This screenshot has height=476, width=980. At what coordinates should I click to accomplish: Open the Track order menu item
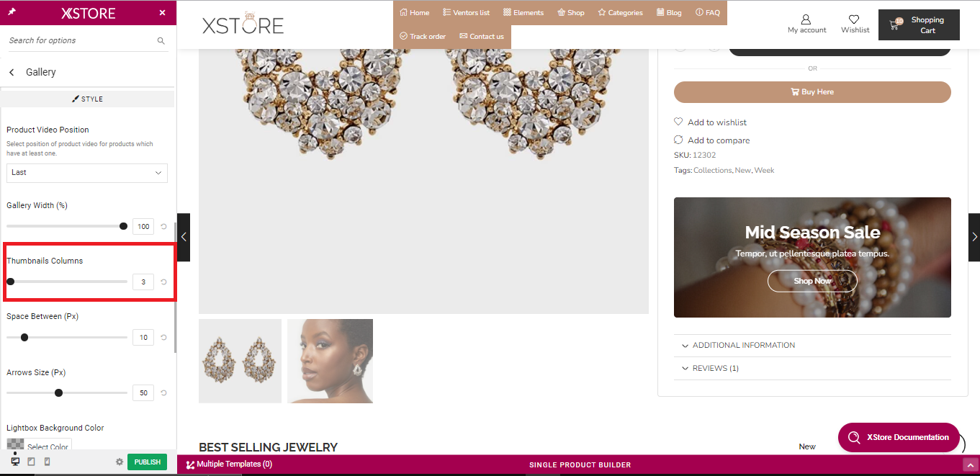(423, 36)
